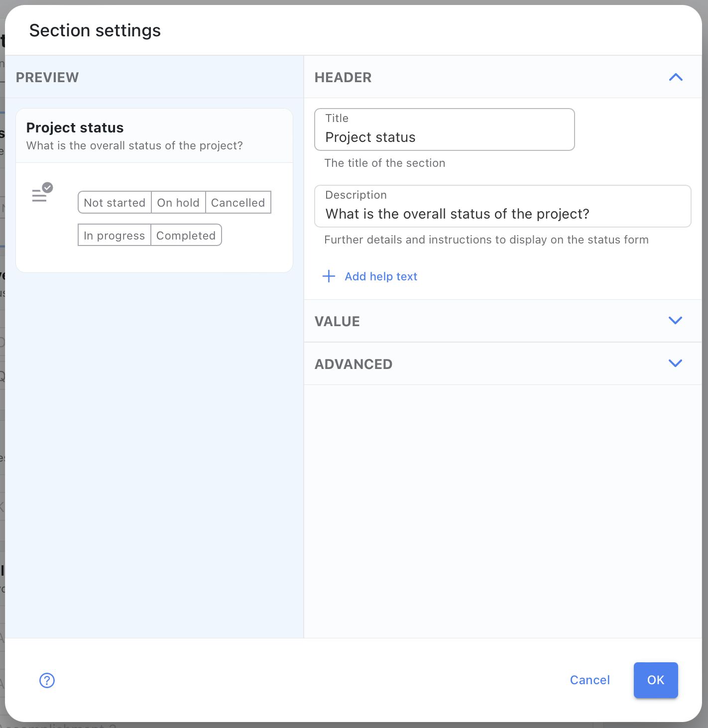Select the In progress status option

[x=114, y=236]
